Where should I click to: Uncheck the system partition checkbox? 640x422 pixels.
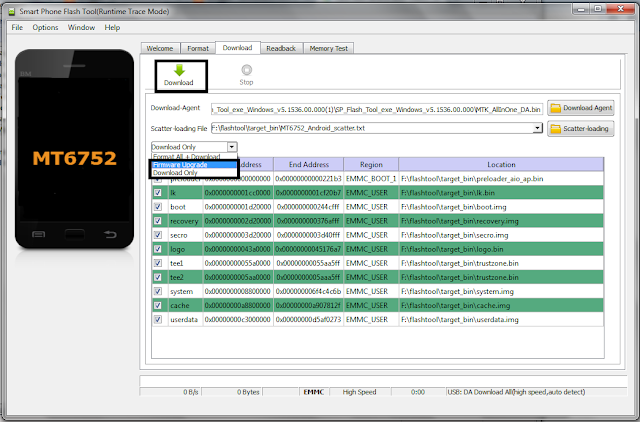pyautogui.click(x=158, y=291)
